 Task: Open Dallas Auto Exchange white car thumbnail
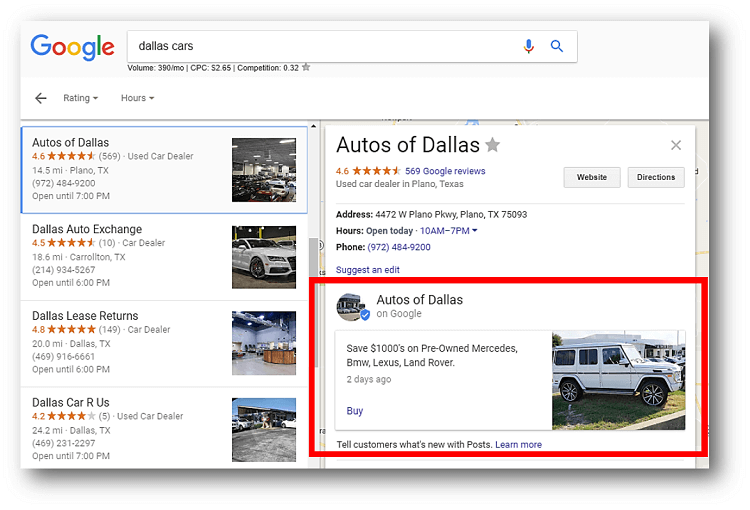[x=264, y=257]
